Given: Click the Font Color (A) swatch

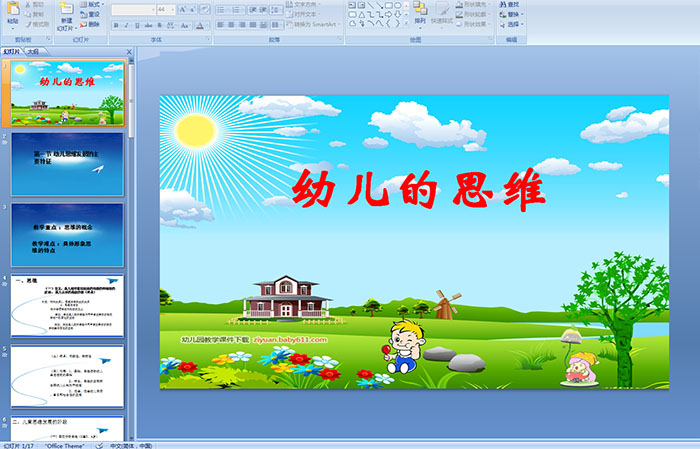Looking at the screenshot, I should click(200, 25).
